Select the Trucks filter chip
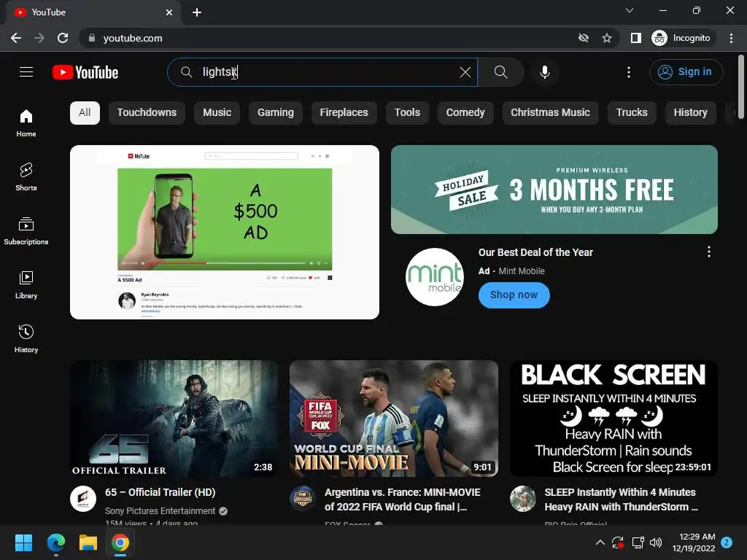The height and width of the screenshot is (560, 747). (x=632, y=113)
